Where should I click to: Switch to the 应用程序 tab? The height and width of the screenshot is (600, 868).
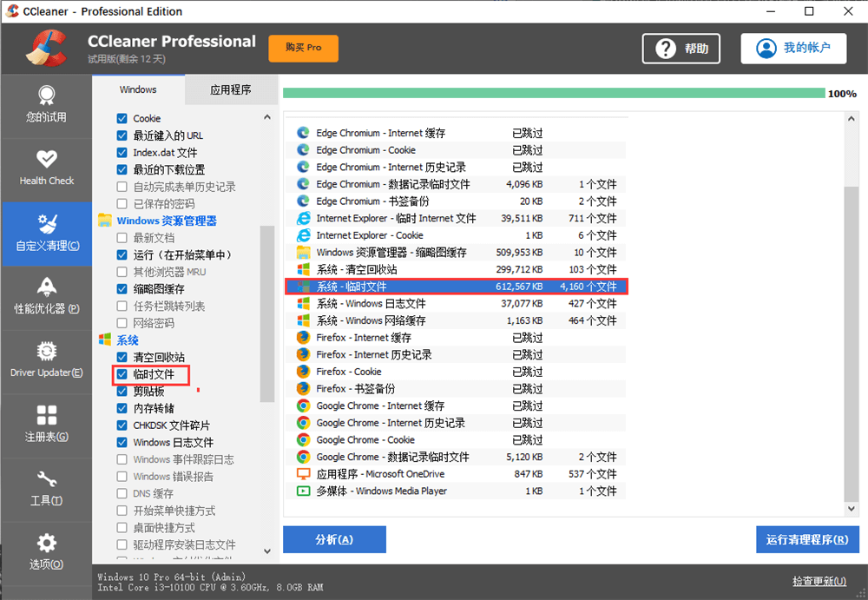tap(230, 89)
